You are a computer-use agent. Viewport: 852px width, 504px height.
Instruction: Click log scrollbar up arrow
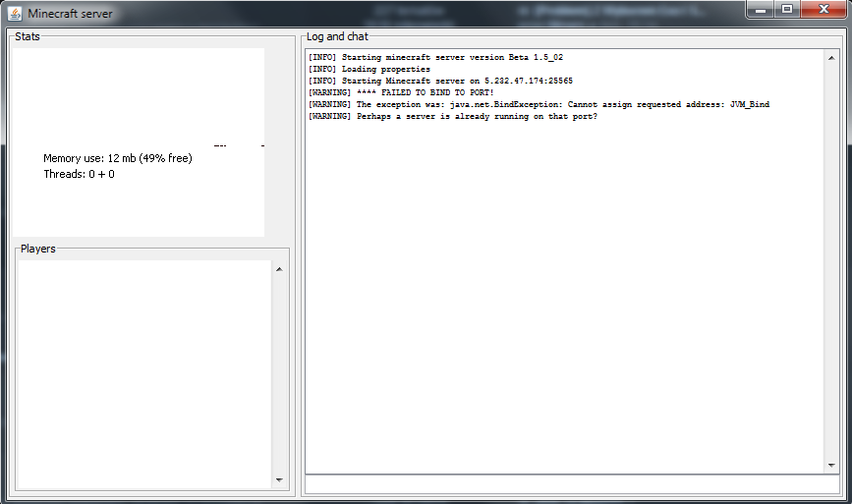[x=831, y=58]
